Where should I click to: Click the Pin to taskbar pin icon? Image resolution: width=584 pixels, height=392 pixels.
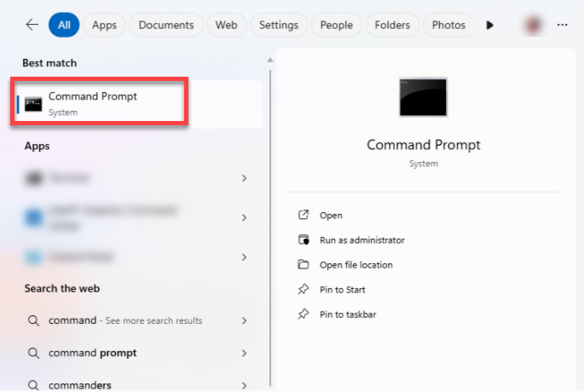[x=303, y=314]
